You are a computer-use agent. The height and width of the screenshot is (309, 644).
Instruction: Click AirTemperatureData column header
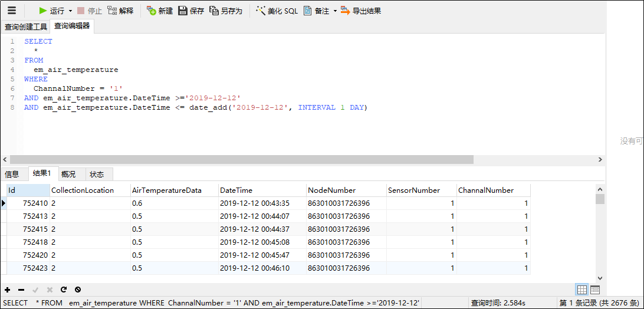174,190
